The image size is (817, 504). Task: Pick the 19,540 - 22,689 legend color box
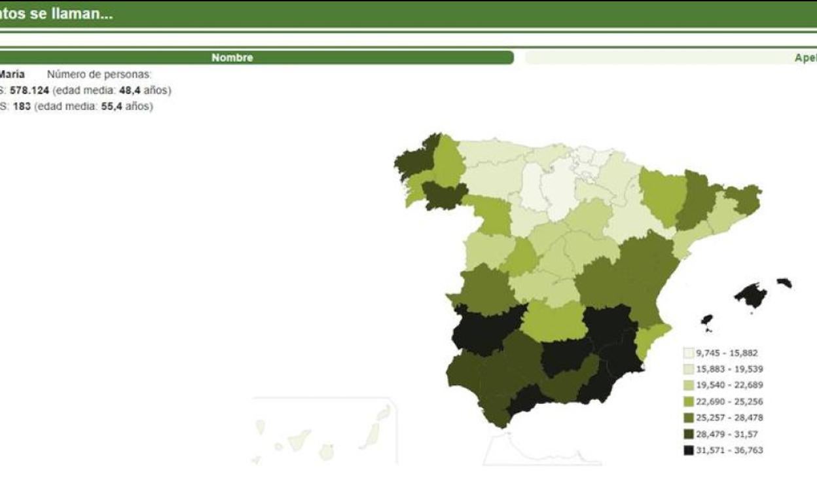tap(688, 385)
